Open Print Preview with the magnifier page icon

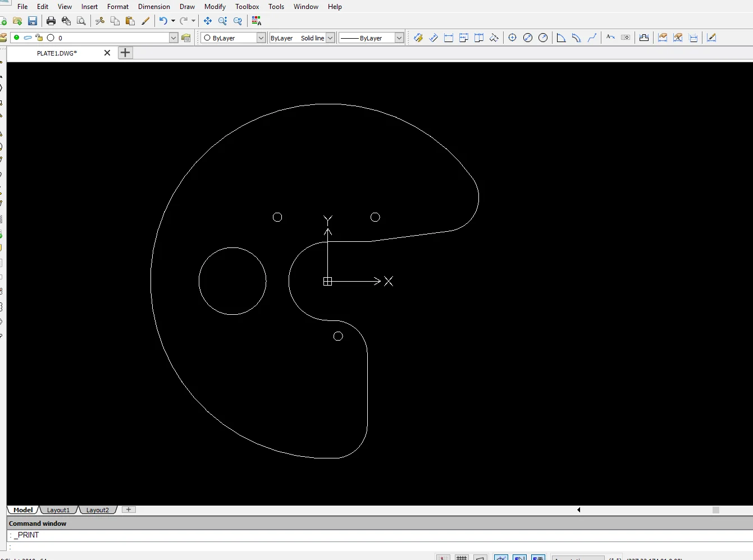81,21
